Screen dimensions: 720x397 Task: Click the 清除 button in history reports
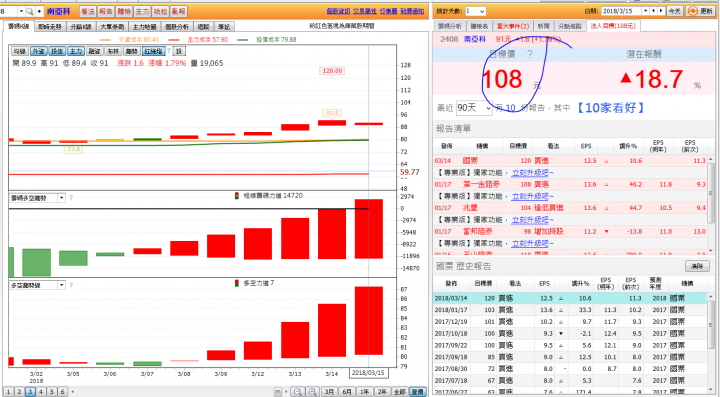click(697, 266)
